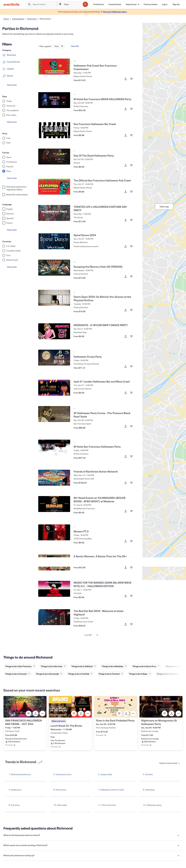Screen dimensions: 186x868
Task: Click Log In in header
Action: [x=165, y=4]
